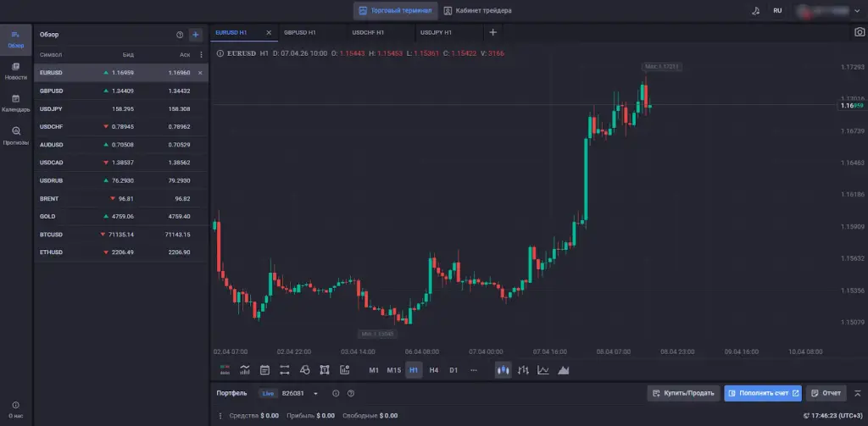Set timeframe to M15
The height and width of the screenshot is (426, 868).
393,370
